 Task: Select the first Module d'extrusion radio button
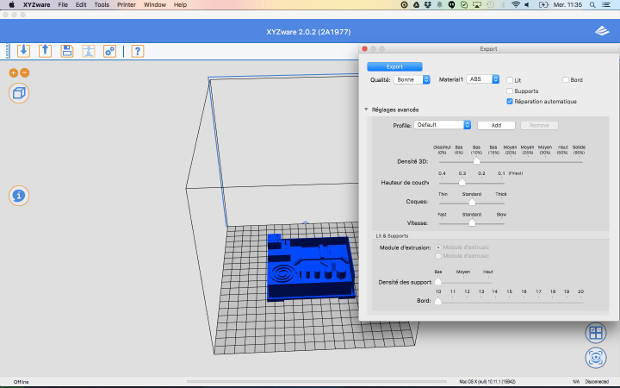[x=438, y=247]
